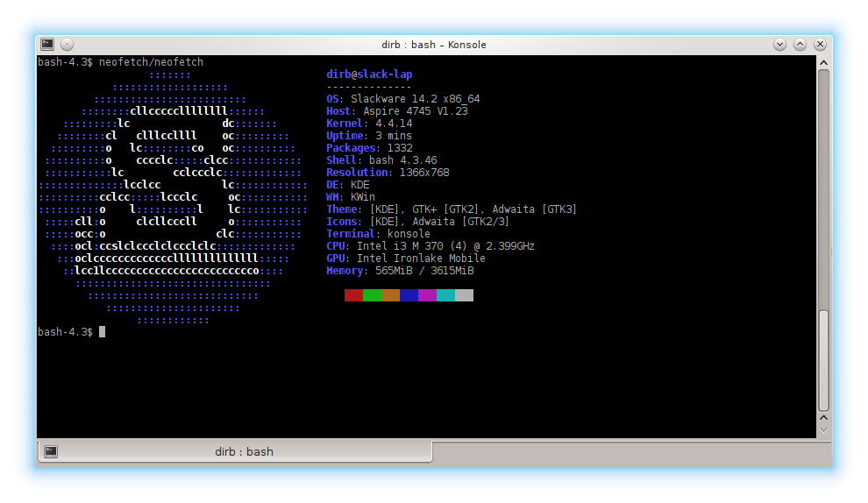Click the red color block in neofetch output
Image resolution: width=868 pixels, height=503 pixels.
click(353, 295)
